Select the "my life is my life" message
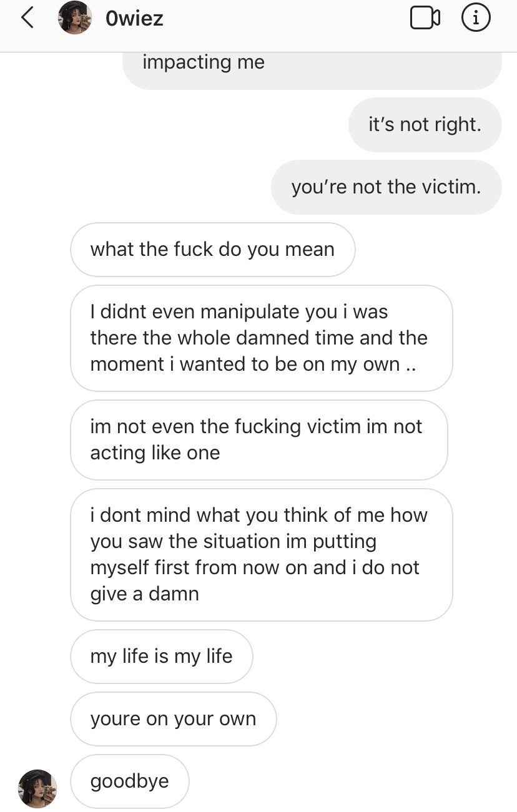The image size is (517, 812). [x=162, y=657]
